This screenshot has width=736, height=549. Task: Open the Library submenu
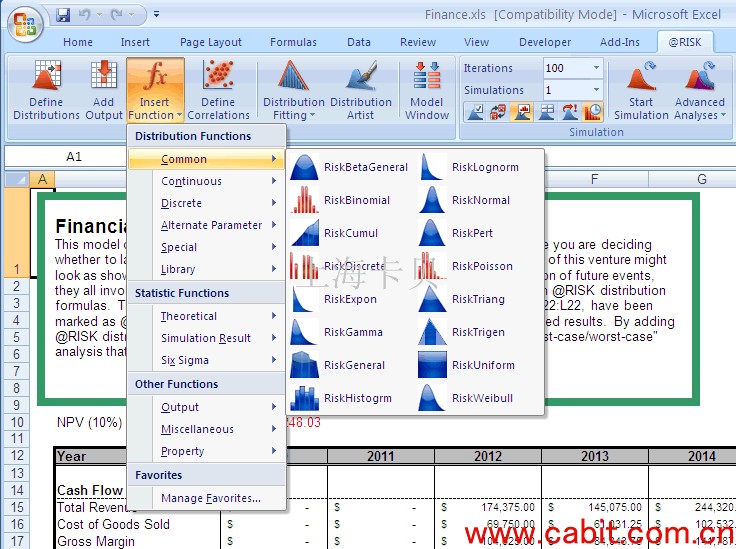(207, 269)
